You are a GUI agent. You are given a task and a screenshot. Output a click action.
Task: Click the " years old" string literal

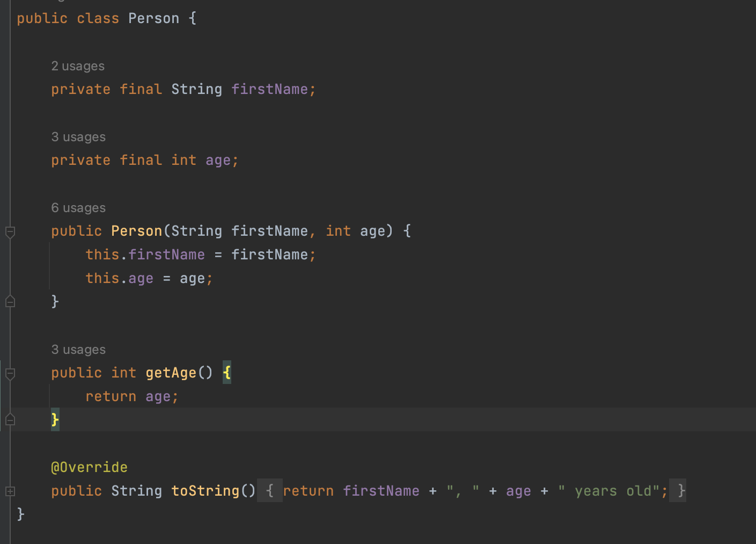(609, 491)
